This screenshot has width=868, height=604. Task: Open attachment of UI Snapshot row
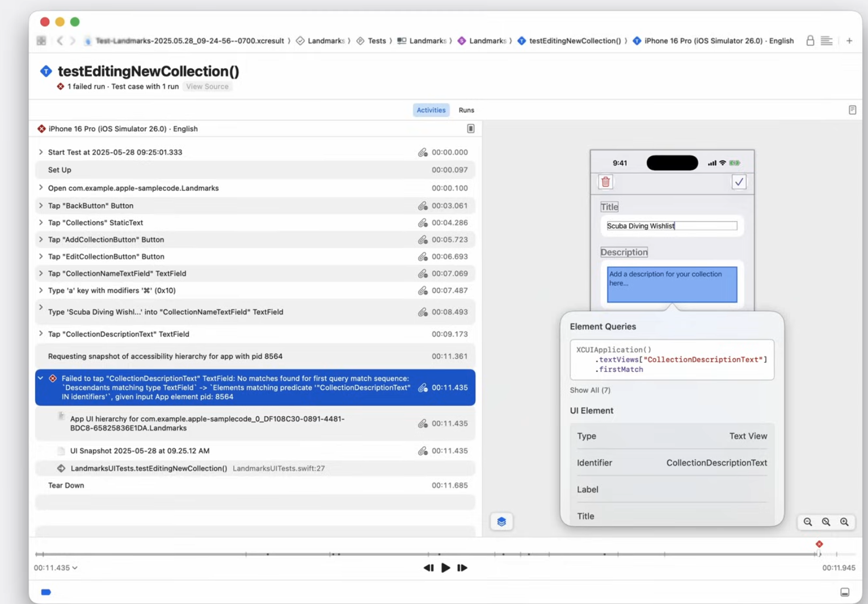[x=423, y=451]
